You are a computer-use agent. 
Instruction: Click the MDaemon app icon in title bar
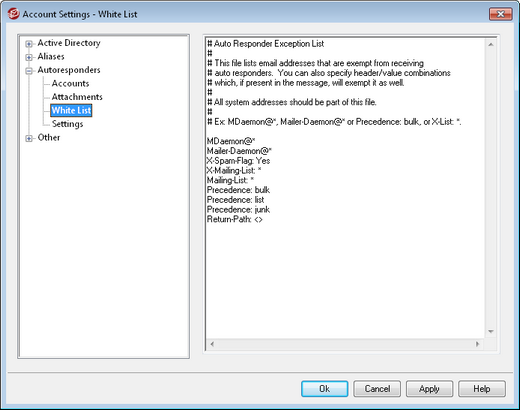click(14, 14)
